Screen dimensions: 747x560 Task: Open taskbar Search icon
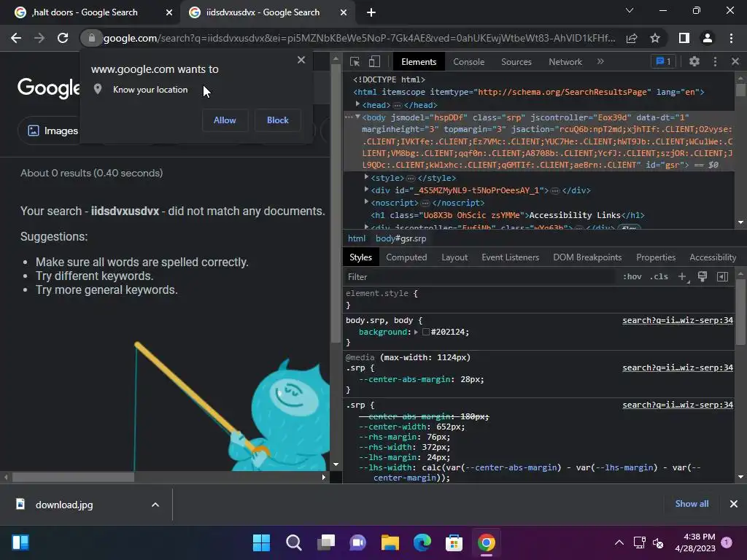pos(293,542)
